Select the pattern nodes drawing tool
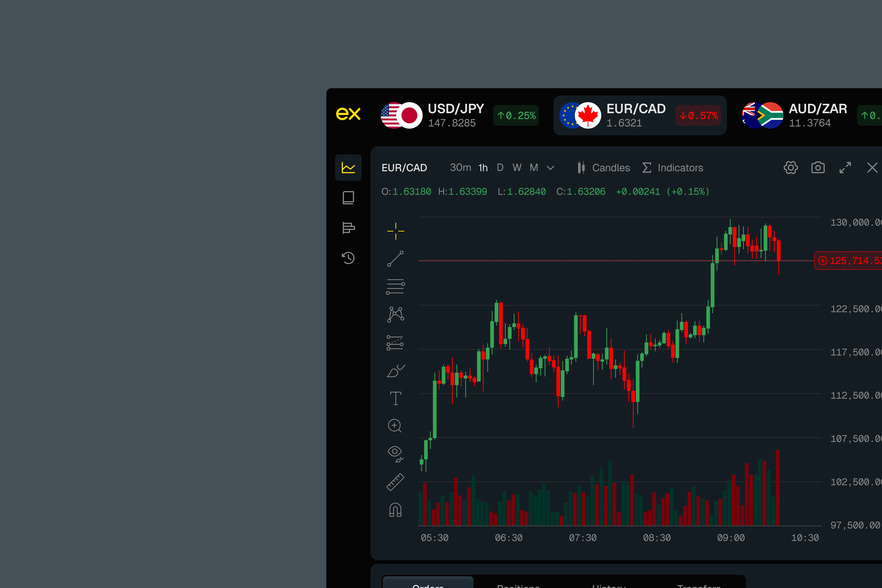 coord(395,314)
